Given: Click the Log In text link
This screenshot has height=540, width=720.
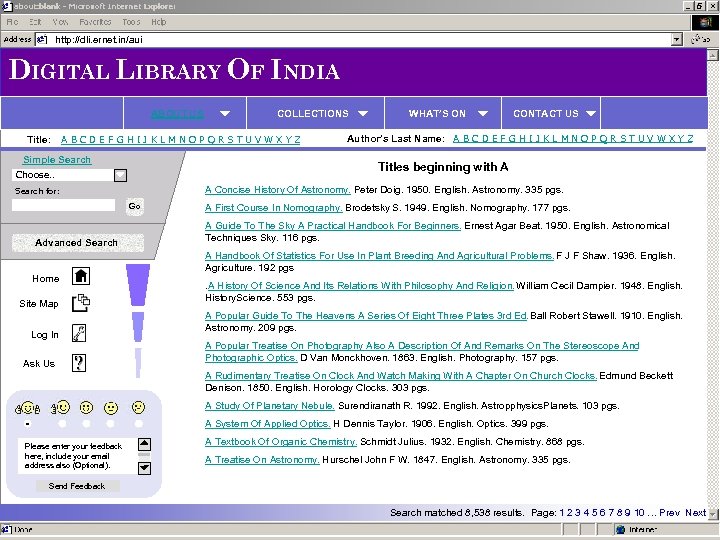Looking at the screenshot, I should 45,334.
